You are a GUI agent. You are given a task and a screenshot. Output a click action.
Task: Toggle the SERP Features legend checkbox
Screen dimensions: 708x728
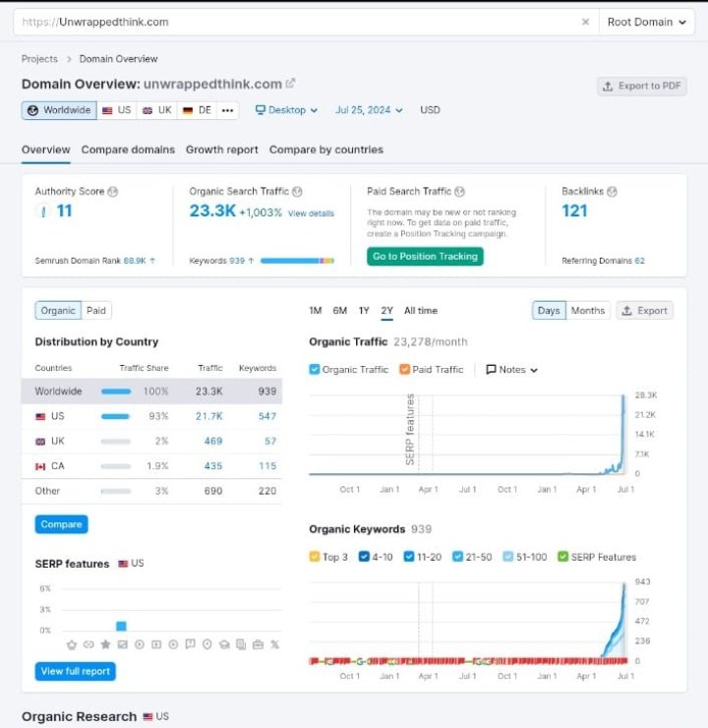tap(563, 557)
